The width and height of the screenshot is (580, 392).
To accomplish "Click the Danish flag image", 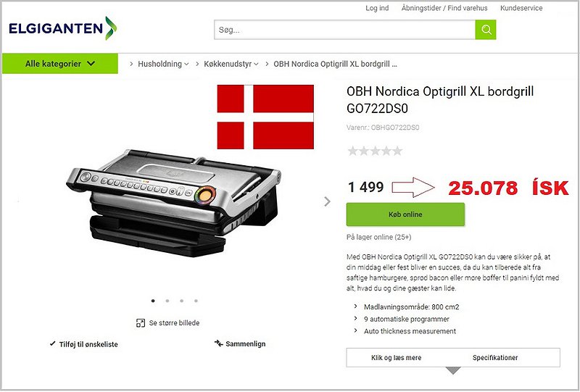I will point(265,117).
